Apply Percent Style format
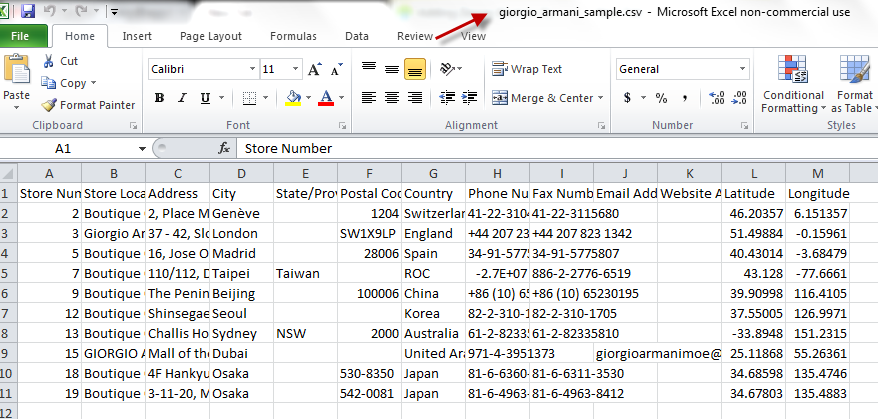 [661, 98]
